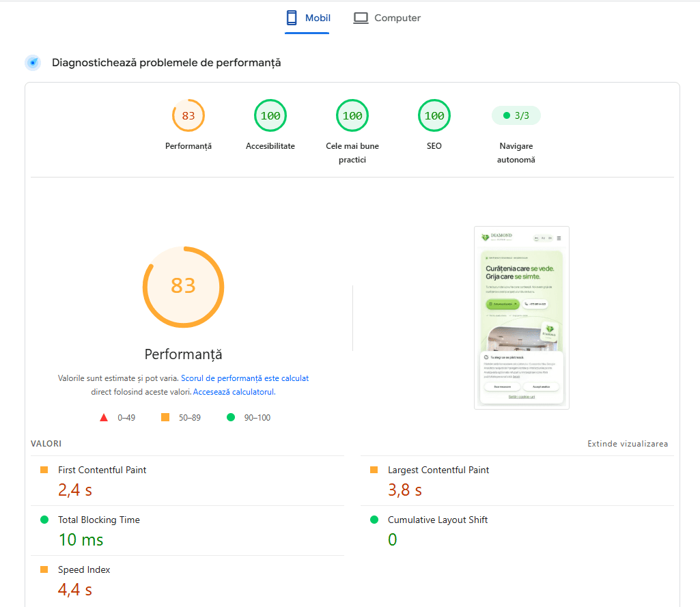Viewport: 700px width, 607px height.
Task: Open the 100 Accesibilitate score gauge
Action: pos(270,115)
